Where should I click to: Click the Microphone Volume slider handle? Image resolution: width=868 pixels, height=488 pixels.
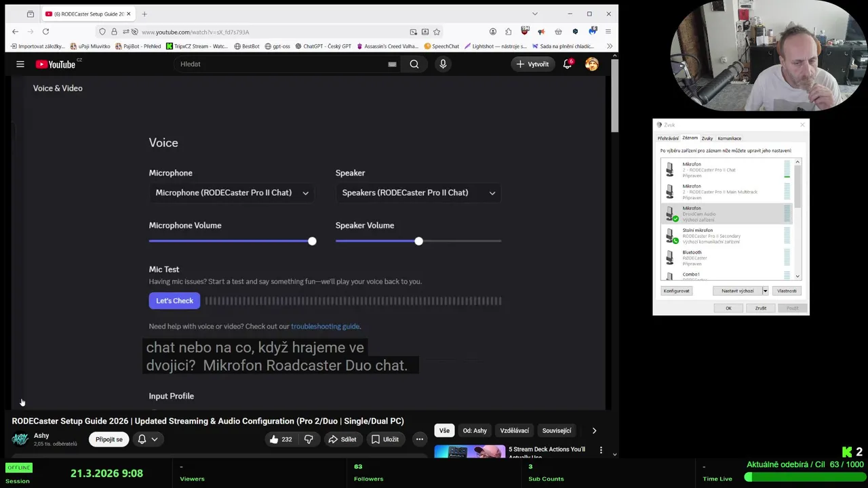[x=312, y=241]
